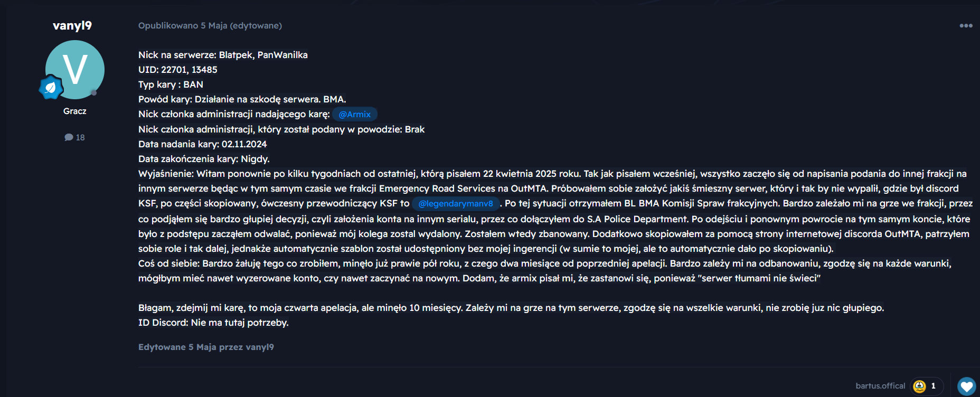Click the blue leaf rank badge
The width and height of the screenshot is (980, 397).
click(x=51, y=88)
